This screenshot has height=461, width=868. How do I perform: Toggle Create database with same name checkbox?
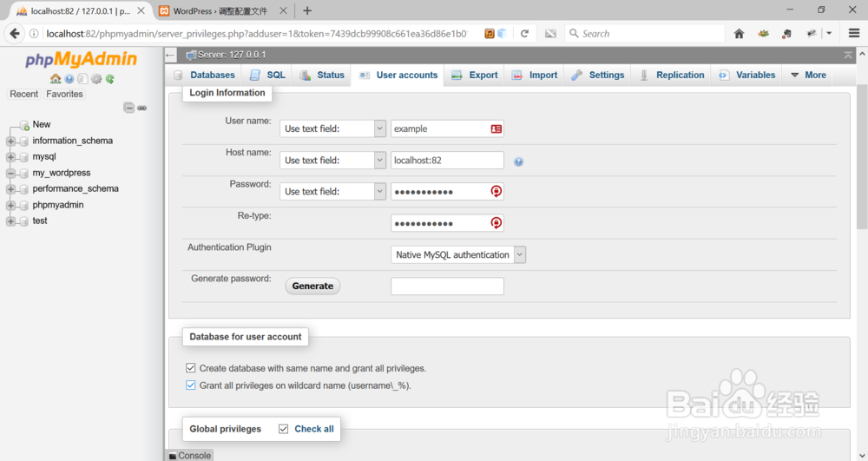coord(190,368)
